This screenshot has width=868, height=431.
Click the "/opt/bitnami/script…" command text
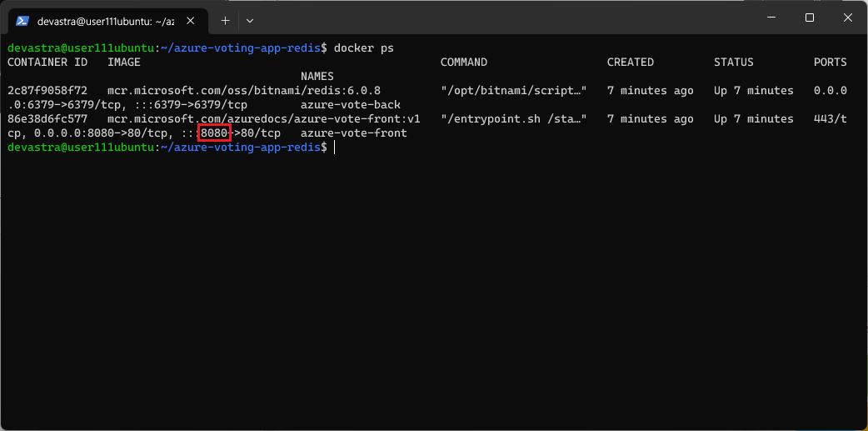coord(514,91)
